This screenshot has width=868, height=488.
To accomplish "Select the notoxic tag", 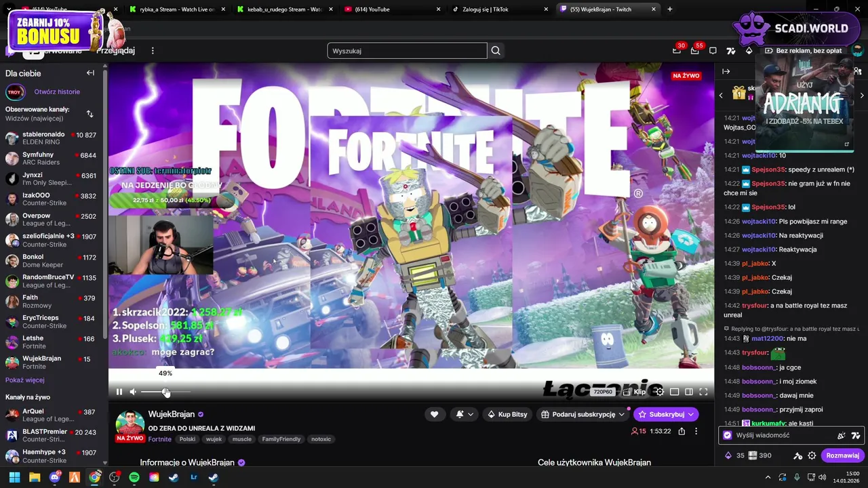I will coord(321,439).
